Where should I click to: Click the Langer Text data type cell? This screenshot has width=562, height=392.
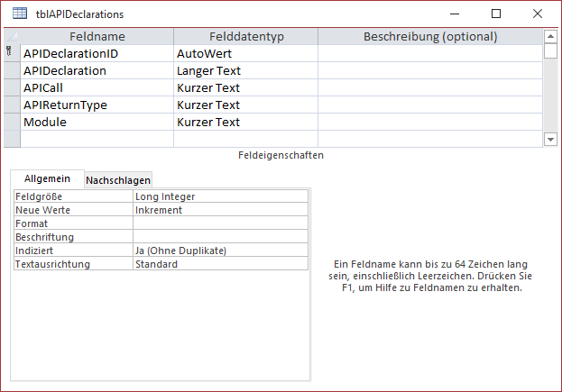point(246,70)
